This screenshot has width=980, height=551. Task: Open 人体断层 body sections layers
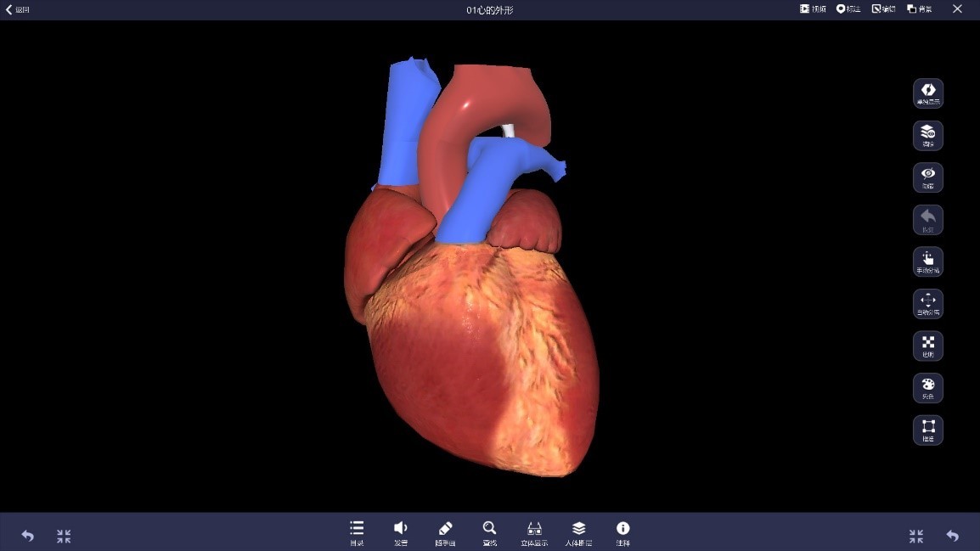579,533
